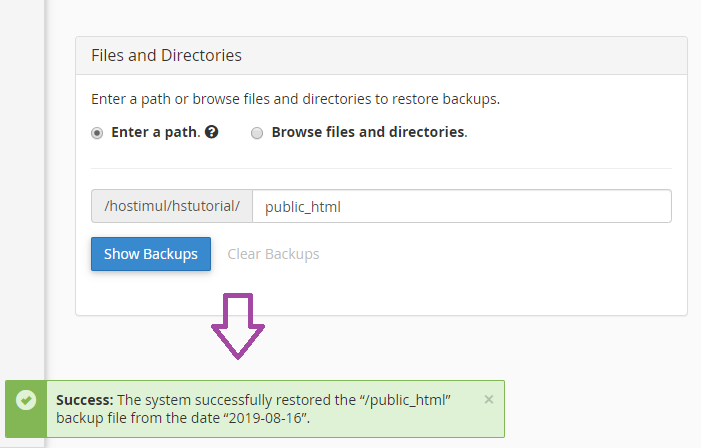Click the "Browse files and directories" label text
701x448 pixels.
click(369, 132)
